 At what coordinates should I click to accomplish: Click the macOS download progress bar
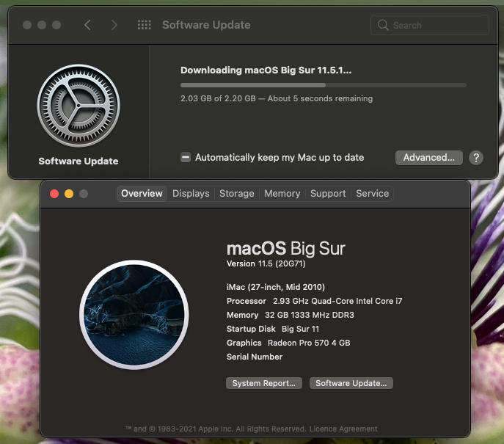pos(323,85)
